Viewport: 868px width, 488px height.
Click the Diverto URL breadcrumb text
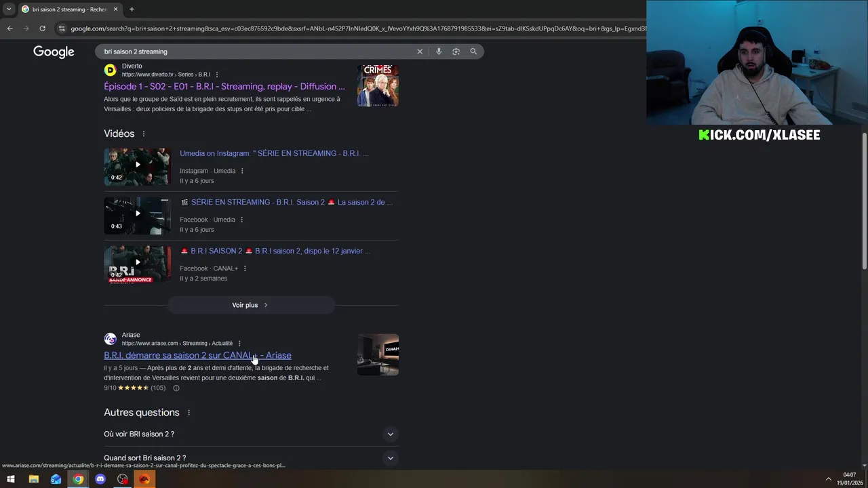166,75
